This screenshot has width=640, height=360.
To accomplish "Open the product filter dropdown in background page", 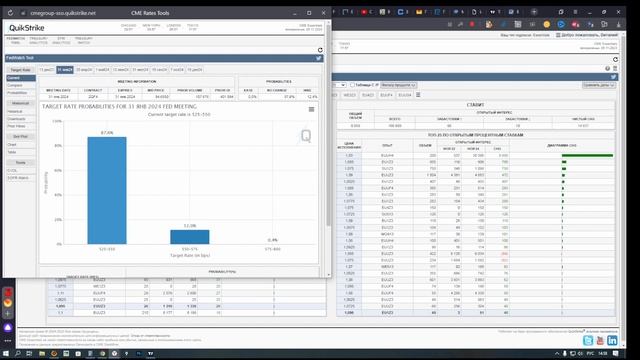I will (x=398, y=85).
